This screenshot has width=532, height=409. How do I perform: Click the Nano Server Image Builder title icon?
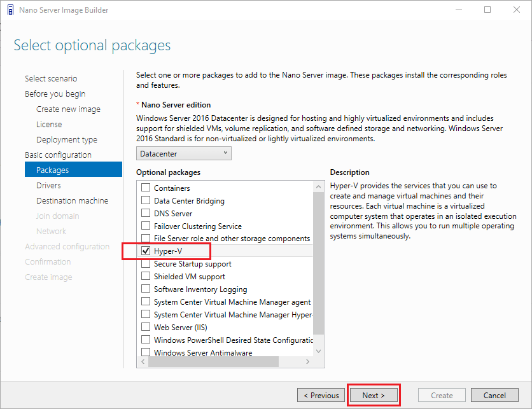pos(10,10)
